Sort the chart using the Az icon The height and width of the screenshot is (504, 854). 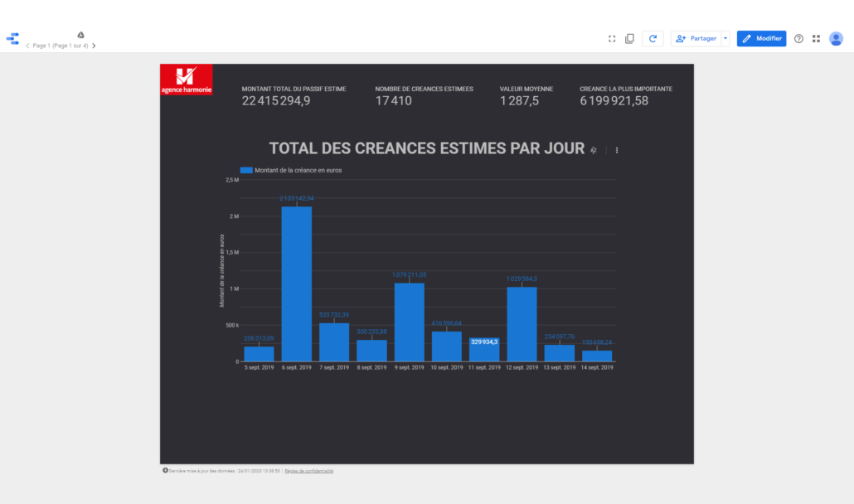pos(594,150)
